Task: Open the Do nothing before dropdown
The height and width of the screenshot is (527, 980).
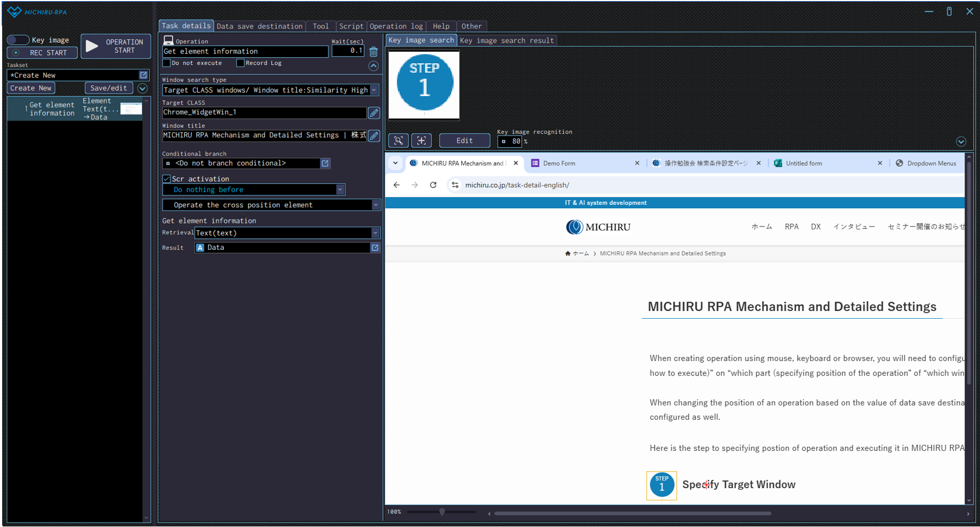Action: [340, 190]
